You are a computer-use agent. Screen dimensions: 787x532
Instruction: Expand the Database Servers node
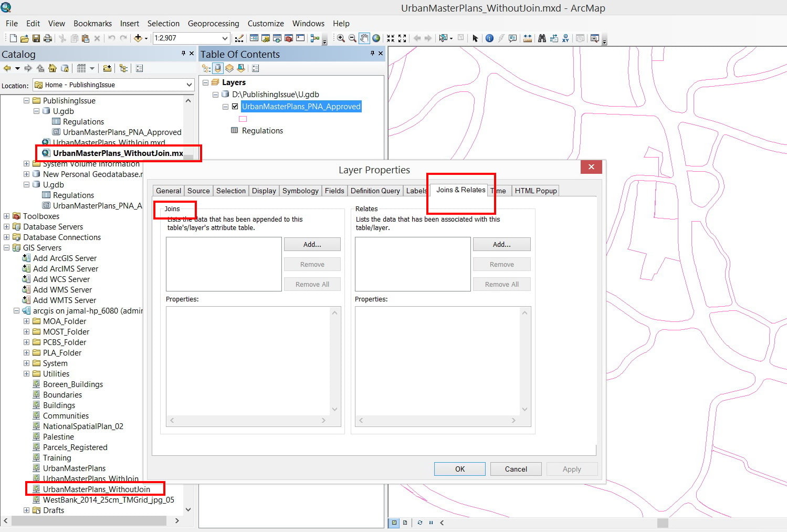click(x=6, y=227)
